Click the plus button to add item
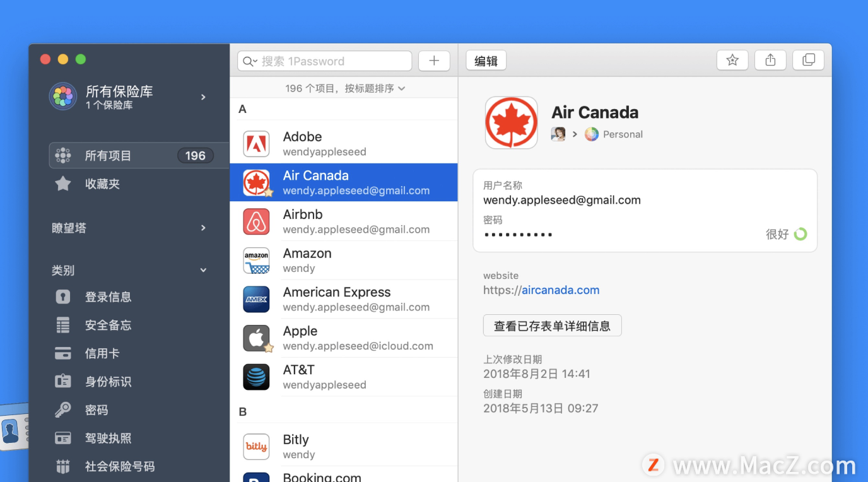The image size is (868, 482). [x=434, y=61]
